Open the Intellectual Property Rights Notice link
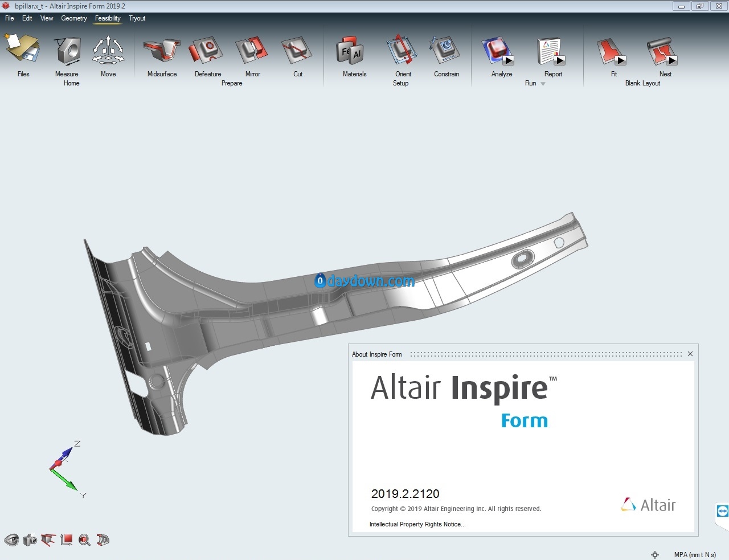 (417, 524)
